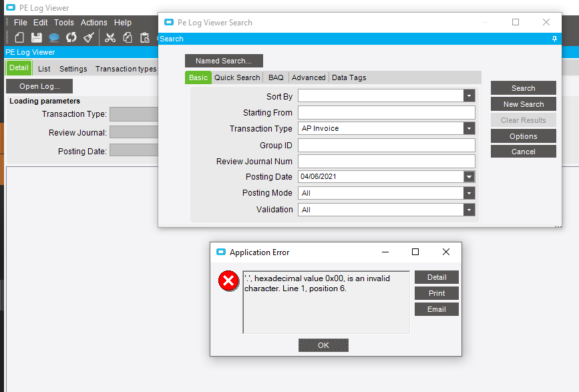Pin the Search panel with pushpin icon
This screenshot has width=579, height=392.
click(x=554, y=39)
